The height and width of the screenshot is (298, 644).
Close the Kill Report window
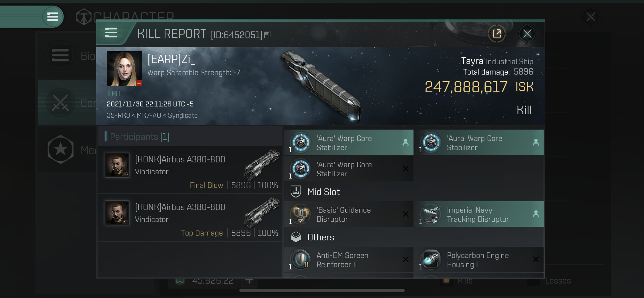(527, 34)
